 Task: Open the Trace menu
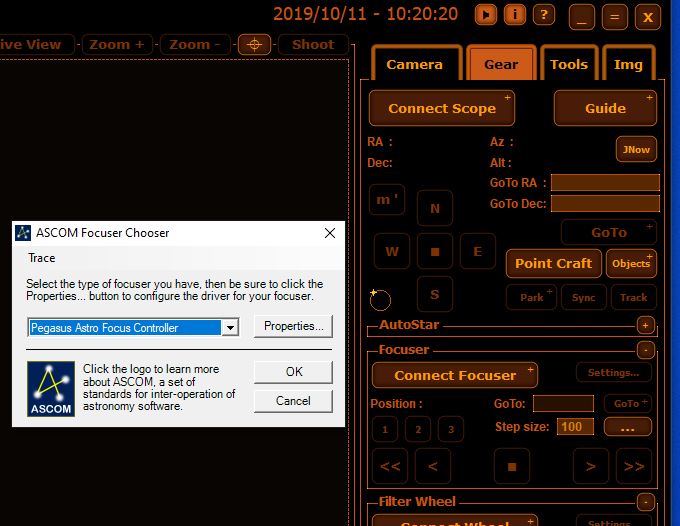pyautogui.click(x=42, y=258)
